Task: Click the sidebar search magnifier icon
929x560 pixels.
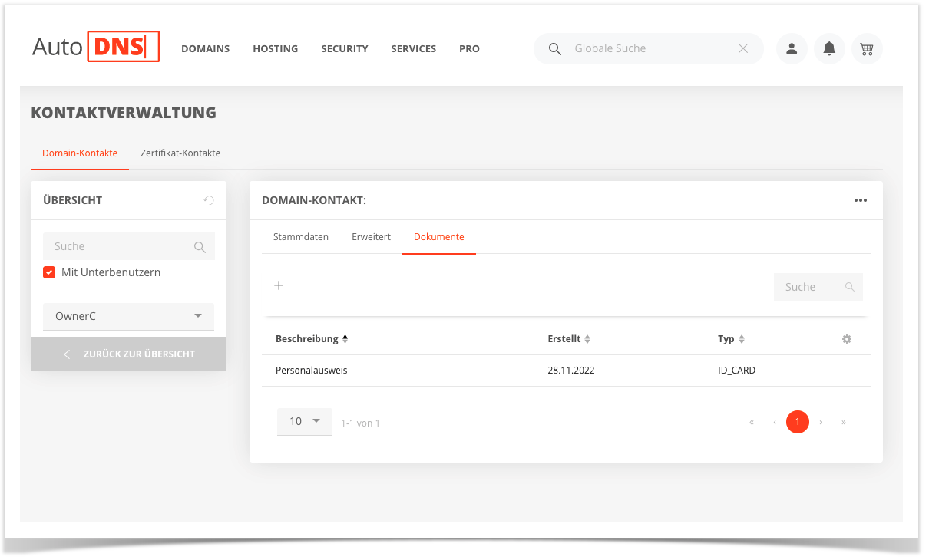Action: point(200,247)
